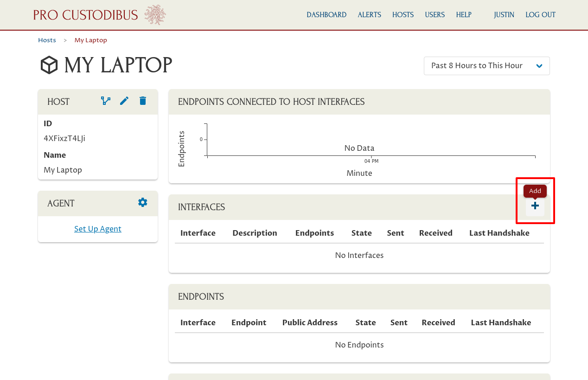This screenshot has height=380, width=588.
Task: Click the 04 PM axis label
Action: click(x=371, y=161)
